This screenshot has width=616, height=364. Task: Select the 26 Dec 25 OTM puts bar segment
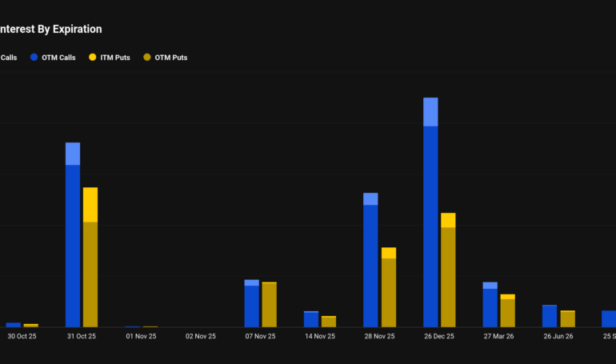[448, 277]
